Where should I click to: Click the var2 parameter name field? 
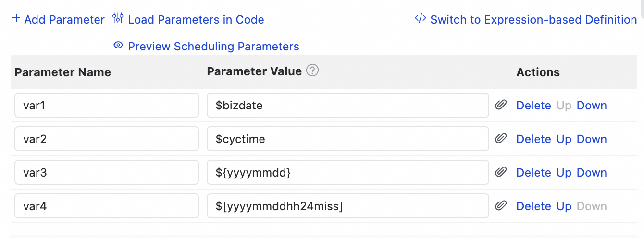[x=107, y=139]
